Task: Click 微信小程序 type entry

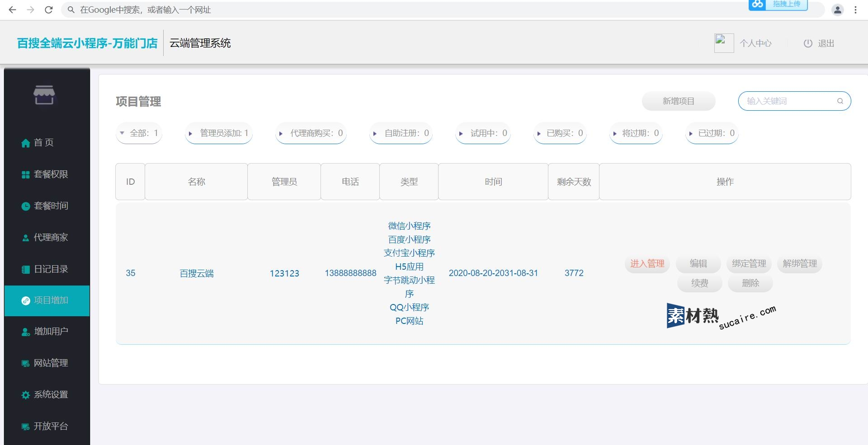Action: [409, 226]
